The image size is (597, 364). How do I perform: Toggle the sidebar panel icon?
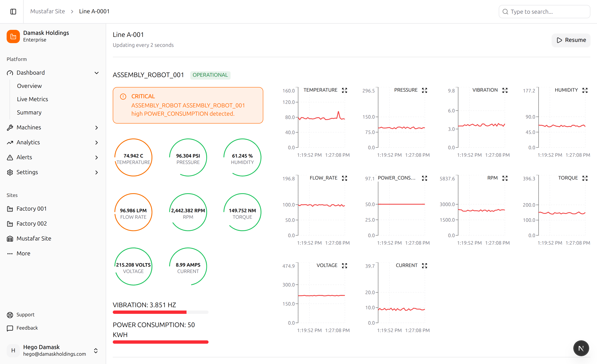tap(13, 11)
